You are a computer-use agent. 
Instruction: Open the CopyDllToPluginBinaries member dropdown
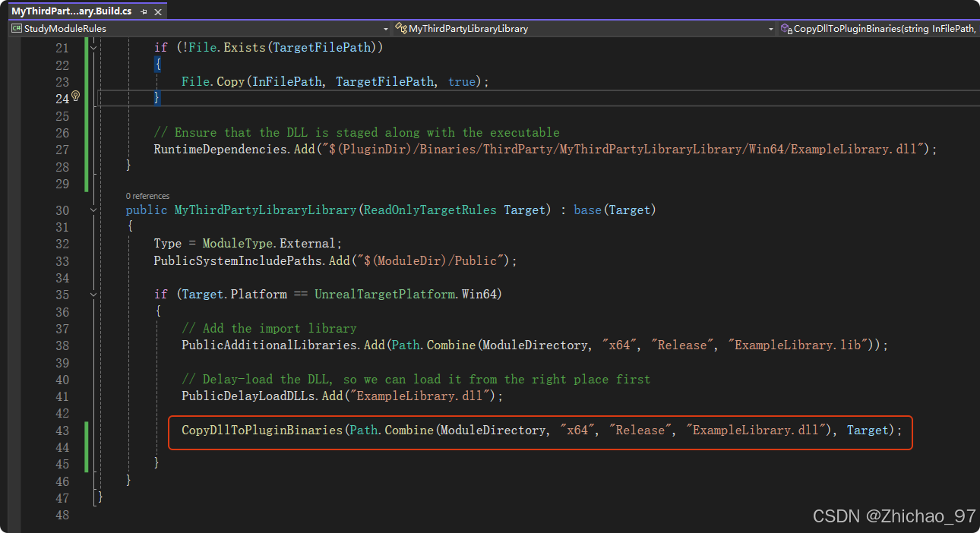[879, 29]
